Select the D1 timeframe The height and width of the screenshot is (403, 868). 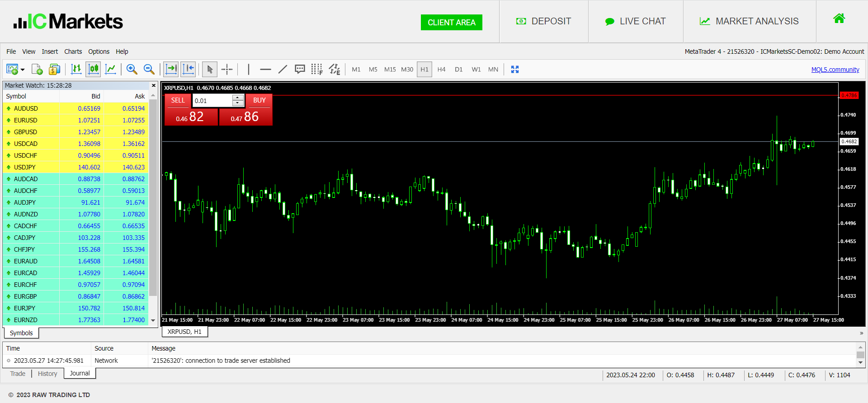[x=459, y=69]
